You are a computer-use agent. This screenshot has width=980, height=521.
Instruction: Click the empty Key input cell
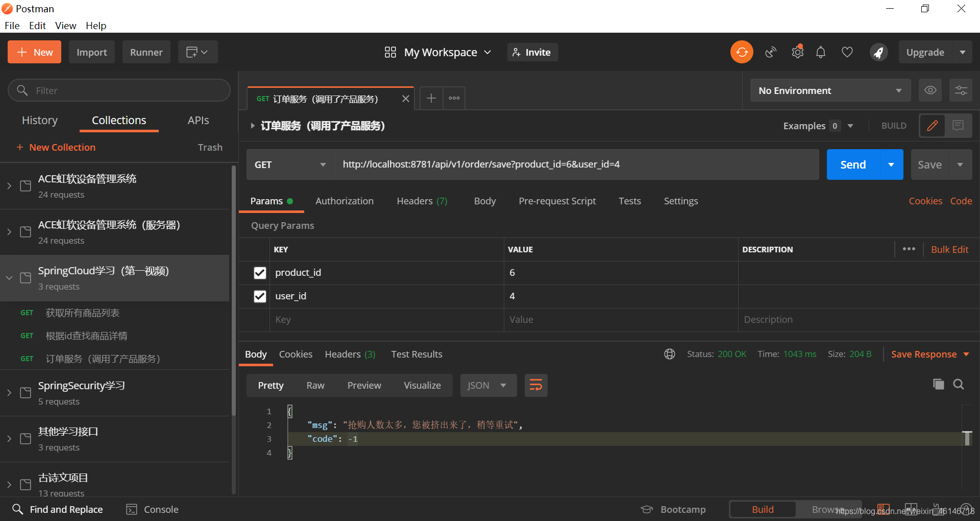pyautogui.click(x=386, y=320)
